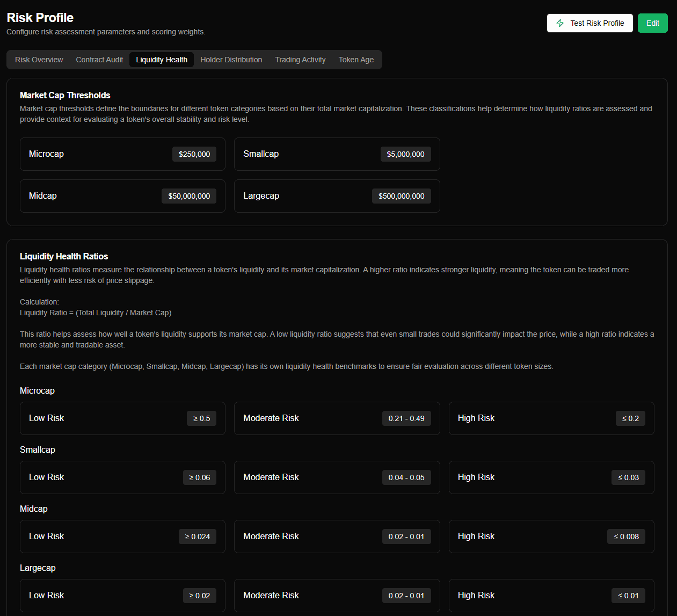This screenshot has width=677, height=616.
Task: Click the Smallcap $5,000,000 threshold value
Action: pyautogui.click(x=405, y=154)
